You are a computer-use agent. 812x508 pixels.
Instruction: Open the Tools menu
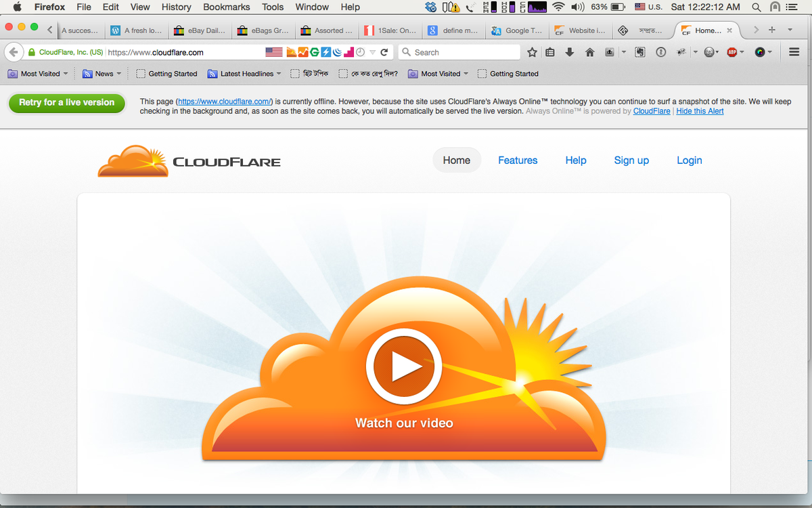tap(273, 7)
